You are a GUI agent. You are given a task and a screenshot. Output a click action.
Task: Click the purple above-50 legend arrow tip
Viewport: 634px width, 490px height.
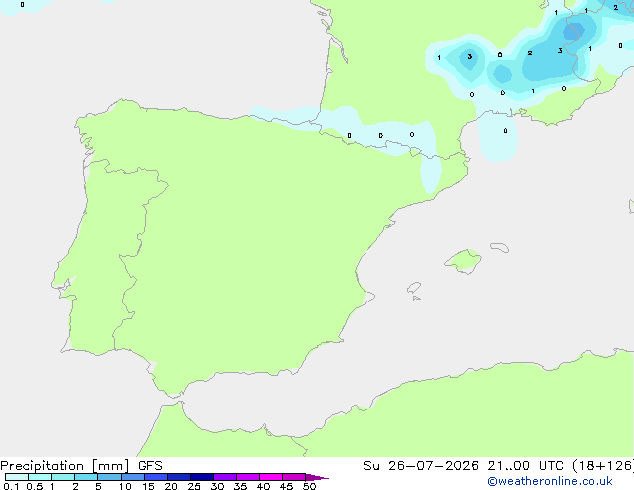317,477
